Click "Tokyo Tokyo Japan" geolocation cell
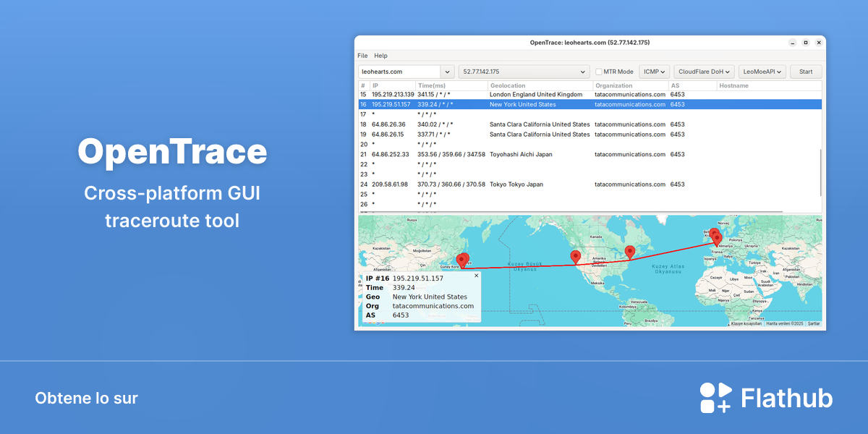 tap(516, 184)
